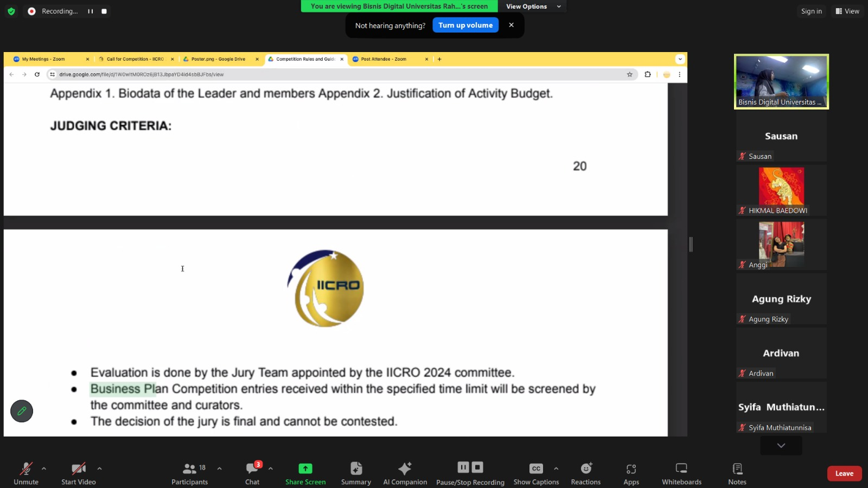Screen dimensions: 868x488
Task: Open the browser extensions puzzle icon
Action: [648, 74]
